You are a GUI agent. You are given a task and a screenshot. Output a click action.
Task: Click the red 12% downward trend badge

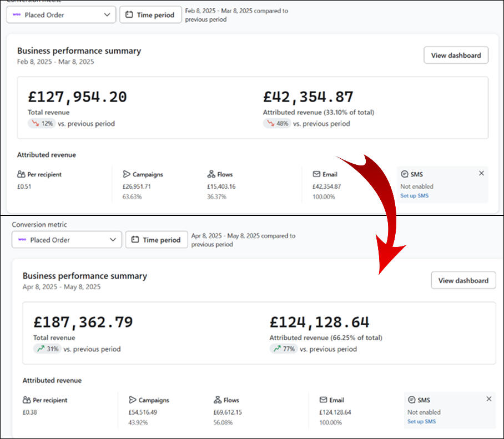tap(42, 124)
